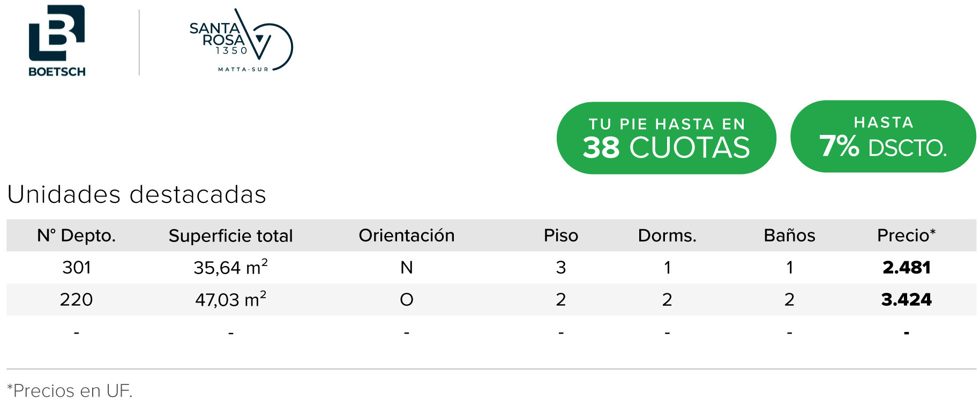This screenshot has height=401, width=980.
Task: Click the Santa Rosa 1350 logo
Action: tap(241, 40)
